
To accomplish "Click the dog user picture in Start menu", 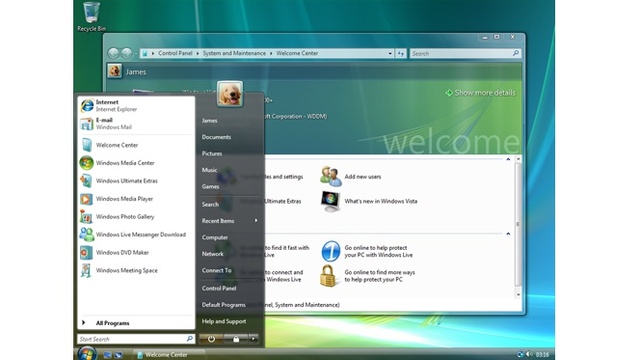I will coord(230,93).
